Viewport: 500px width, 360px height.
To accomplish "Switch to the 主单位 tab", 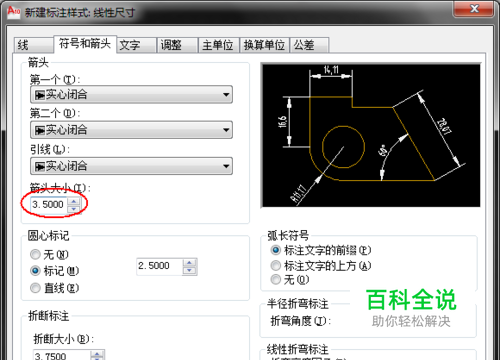I will 219,45.
